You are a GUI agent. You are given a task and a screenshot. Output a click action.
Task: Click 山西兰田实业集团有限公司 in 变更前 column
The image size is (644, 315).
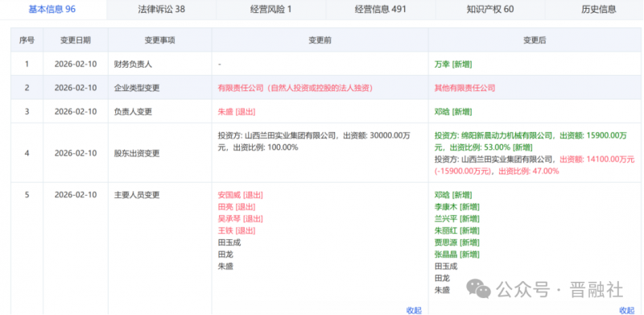coord(291,135)
